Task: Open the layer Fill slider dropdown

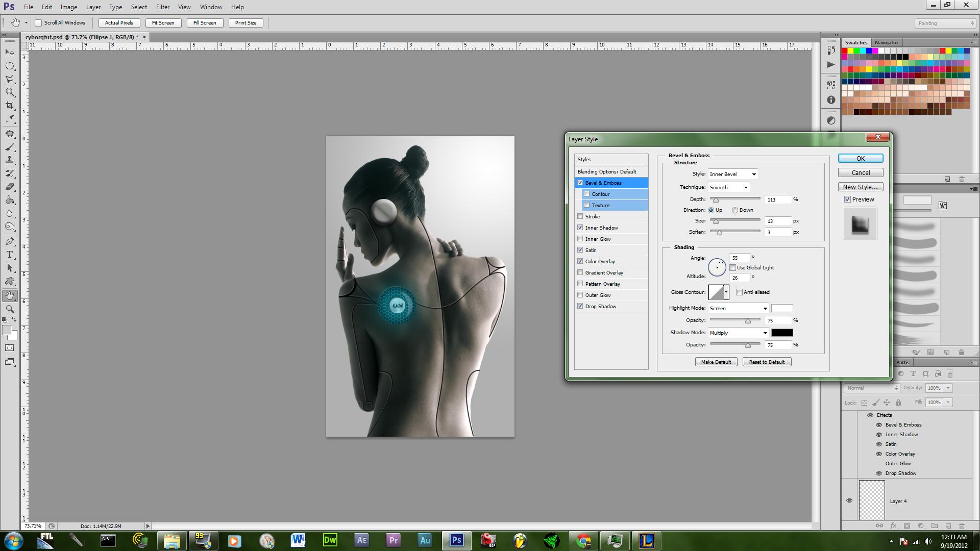Action: point(948,402)
